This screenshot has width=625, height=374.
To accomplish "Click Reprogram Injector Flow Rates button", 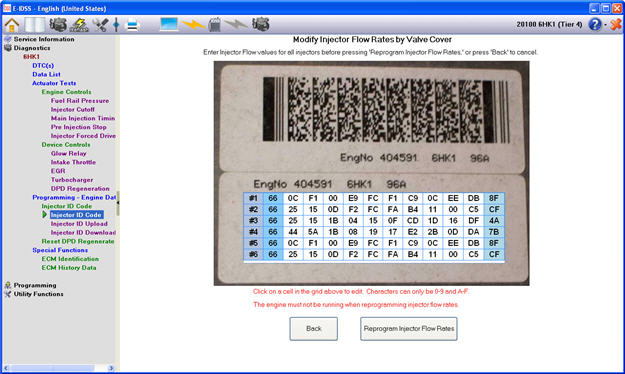I will coord(409,329).
